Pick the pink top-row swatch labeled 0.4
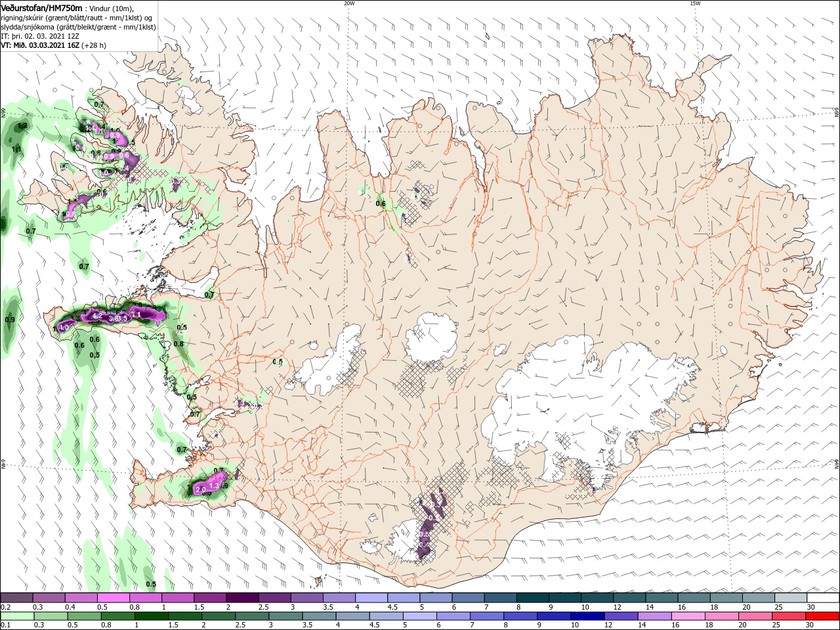The width and height of the screenshot is (840, 630). (x=81, y=598)
